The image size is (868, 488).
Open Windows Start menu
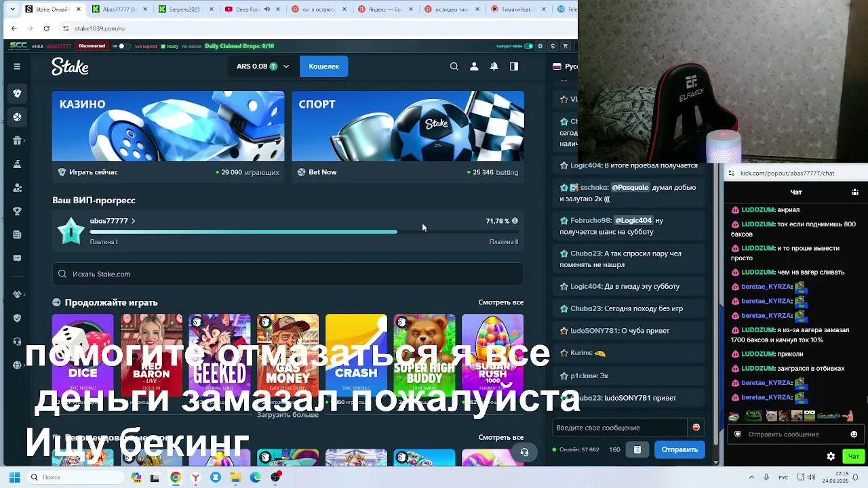click(x=14, y=477)
